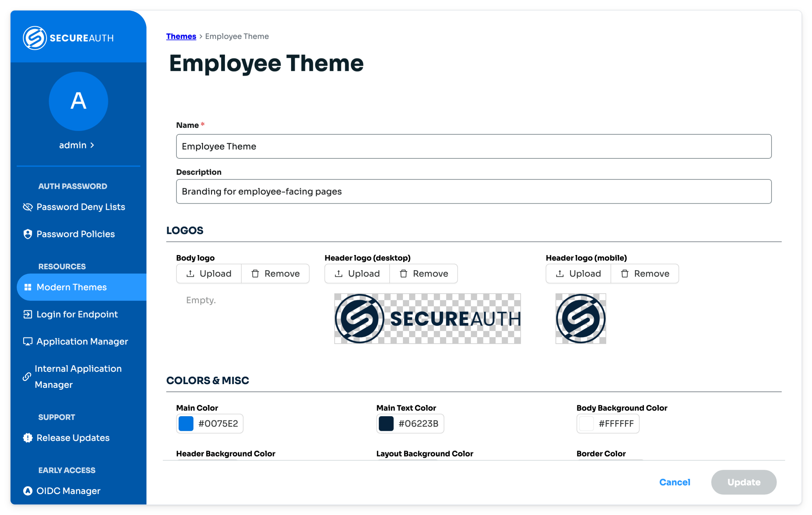
Task: Click the OIDC Manager icon
Action: 28,491
